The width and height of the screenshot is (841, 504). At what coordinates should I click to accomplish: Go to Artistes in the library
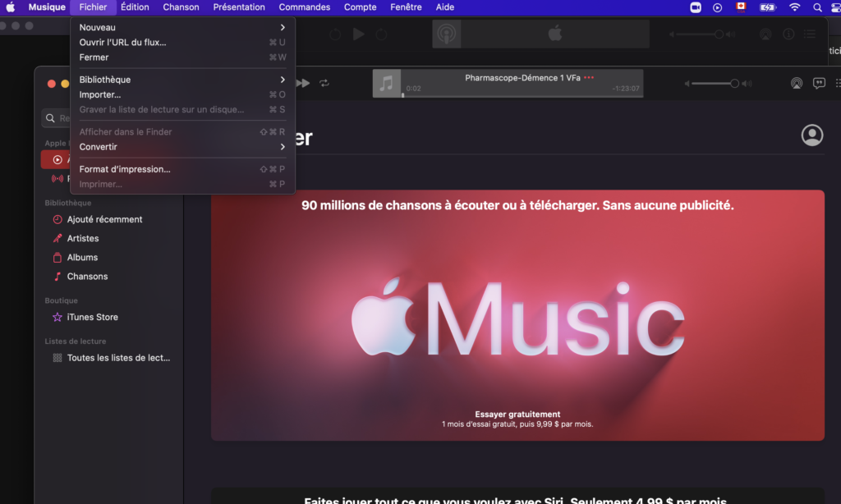pos(82,238)
